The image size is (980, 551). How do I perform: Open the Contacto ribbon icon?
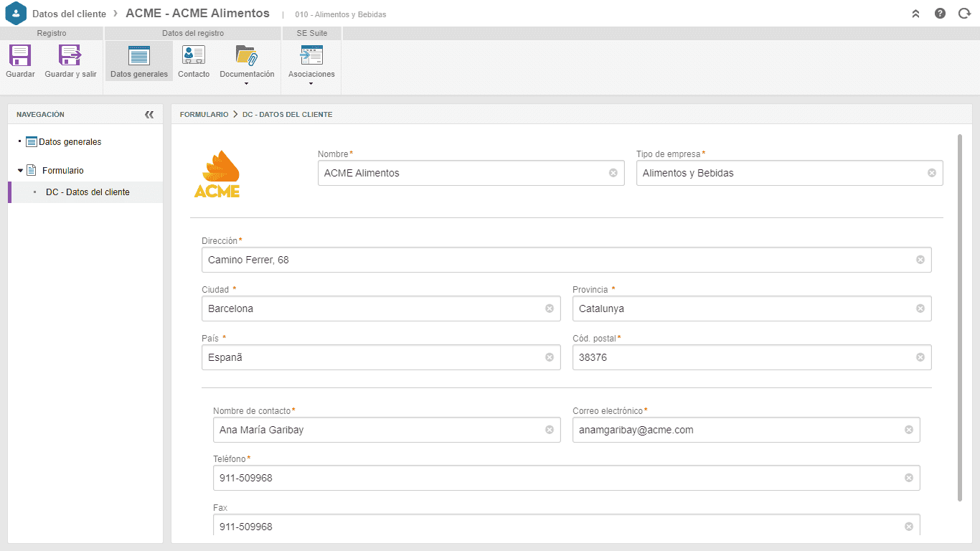click(x=194, y=56)
